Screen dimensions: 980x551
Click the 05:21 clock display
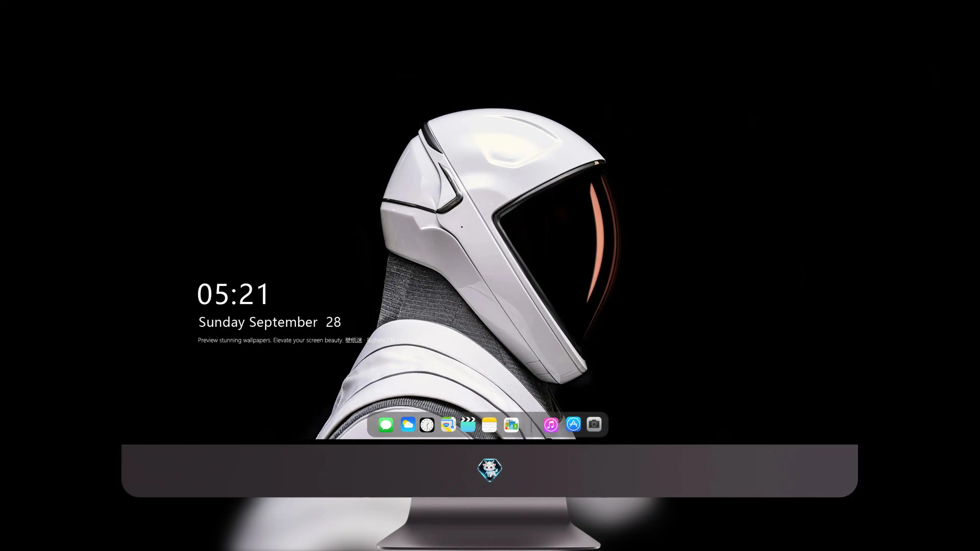point(233,294)
